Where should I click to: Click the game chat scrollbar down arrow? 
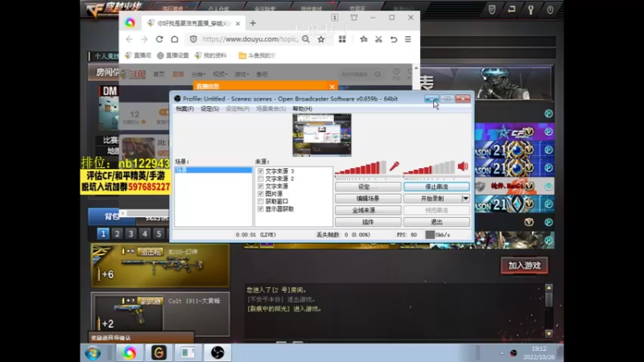(x=549, y=334)
